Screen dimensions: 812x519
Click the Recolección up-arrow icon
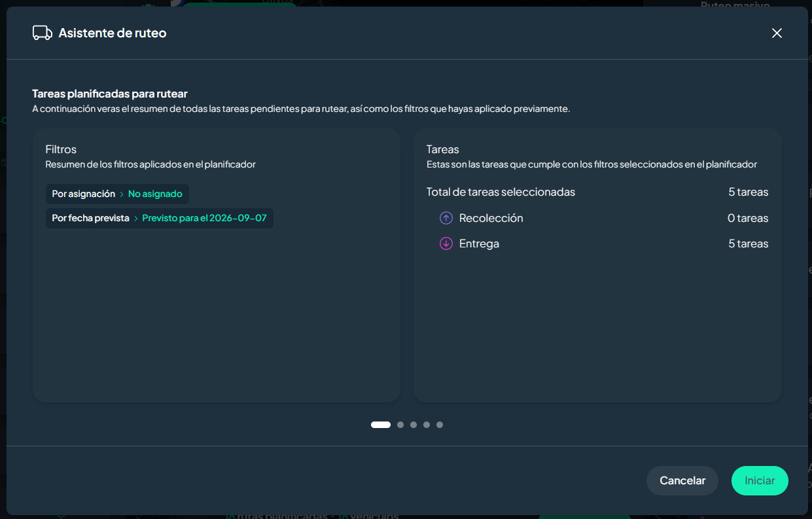pyautogui.click(x=446, y=218)
